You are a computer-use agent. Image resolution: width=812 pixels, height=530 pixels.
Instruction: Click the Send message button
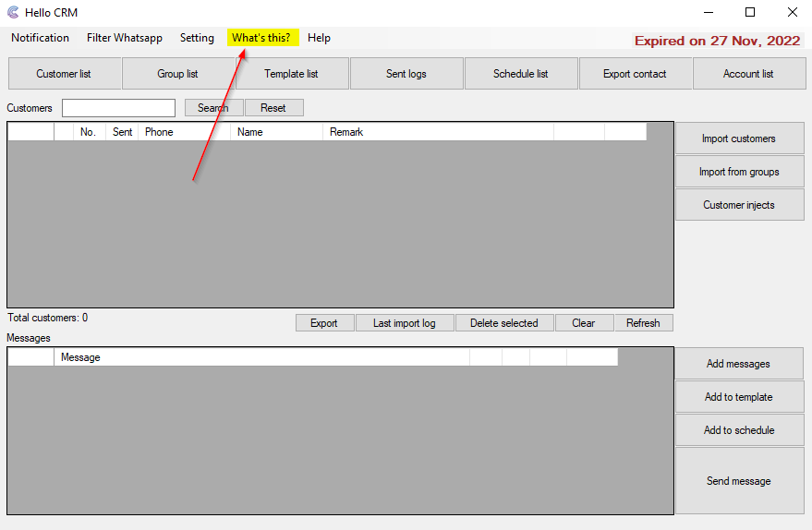tap(738, 481)
